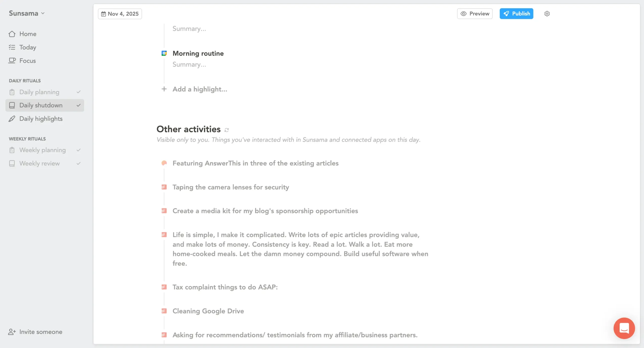Toggle the Daily shutdown checkmark

[x=78, y=105]
